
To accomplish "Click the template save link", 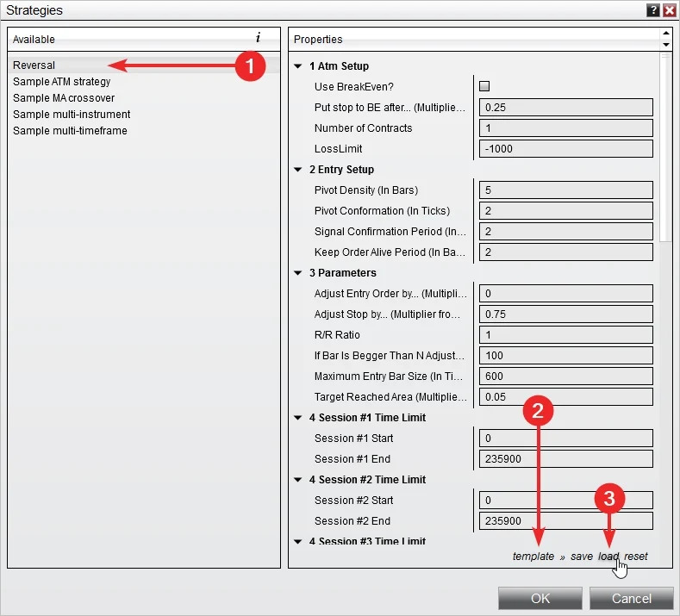I will tap(582, 557).
